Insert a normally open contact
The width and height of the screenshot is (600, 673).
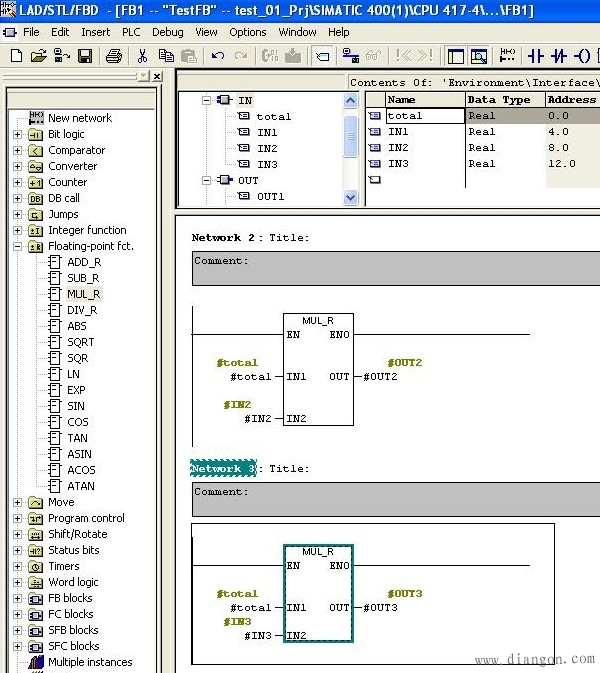point(535,56)
